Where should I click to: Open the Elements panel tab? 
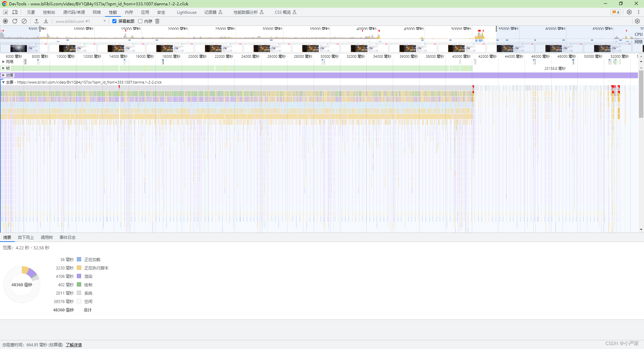point(31,12)
